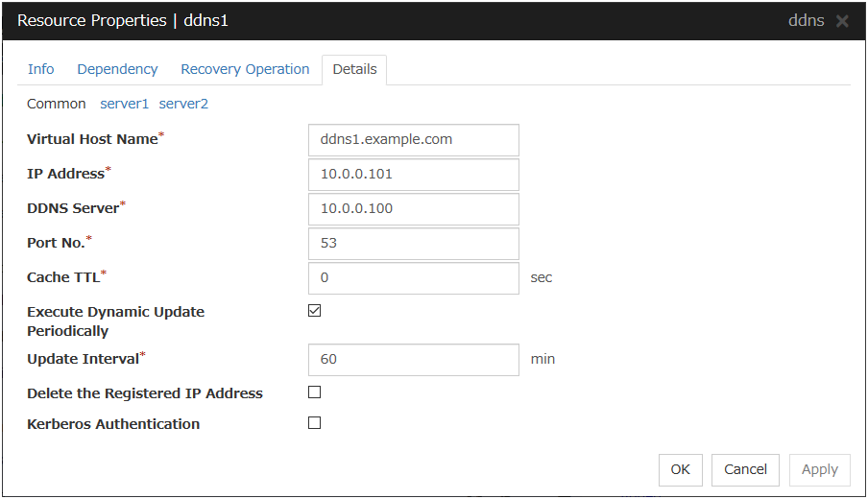Screen dimensions: 868x499
Task: Click the Cache TTL input field
Action: point(413,278)
